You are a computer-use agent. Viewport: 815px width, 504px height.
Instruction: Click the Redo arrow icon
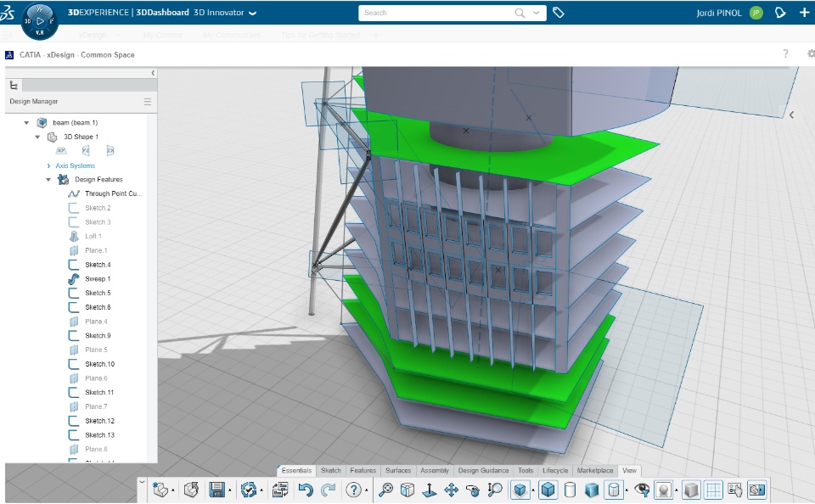click(328, 490)
